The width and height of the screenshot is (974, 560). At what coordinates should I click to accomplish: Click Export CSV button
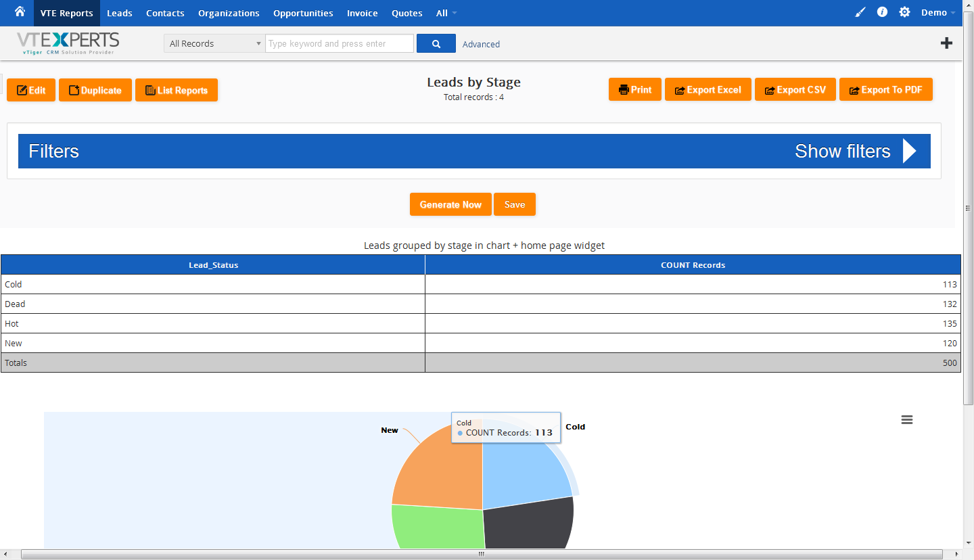pyautogui.click(x=795, y=89)
